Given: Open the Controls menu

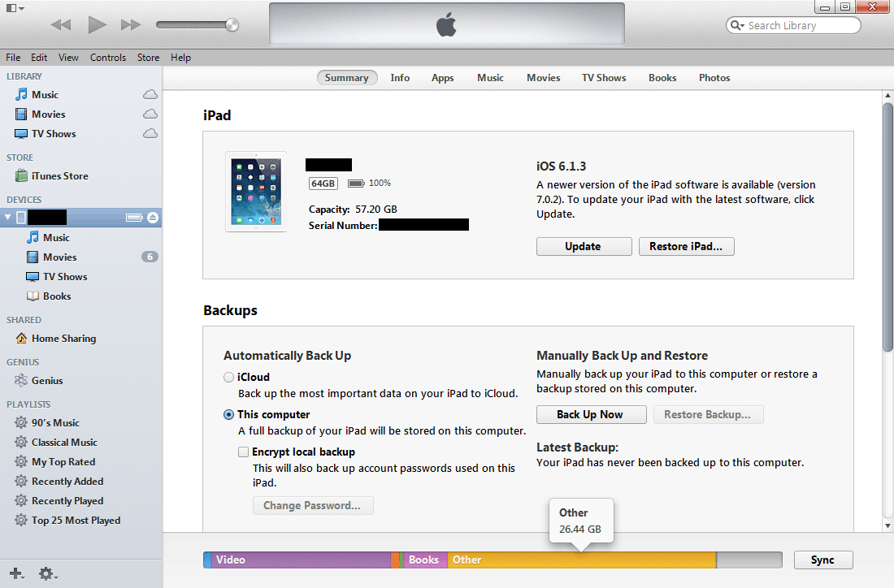Looking at the screenshot, I should [x=108, y=58].
